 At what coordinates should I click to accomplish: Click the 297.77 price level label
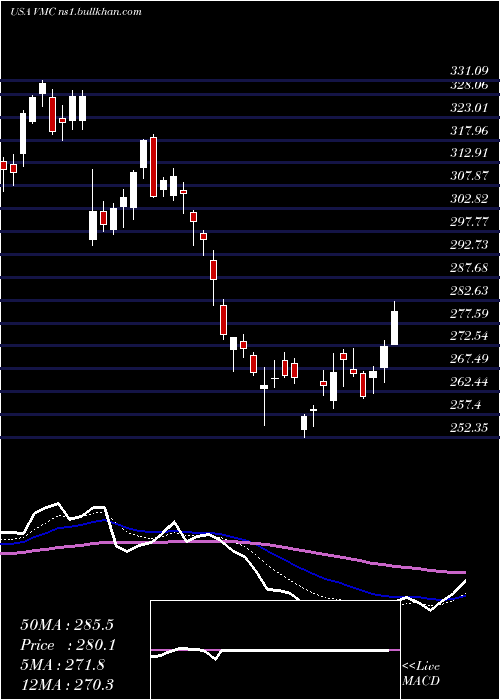[469, 222]
